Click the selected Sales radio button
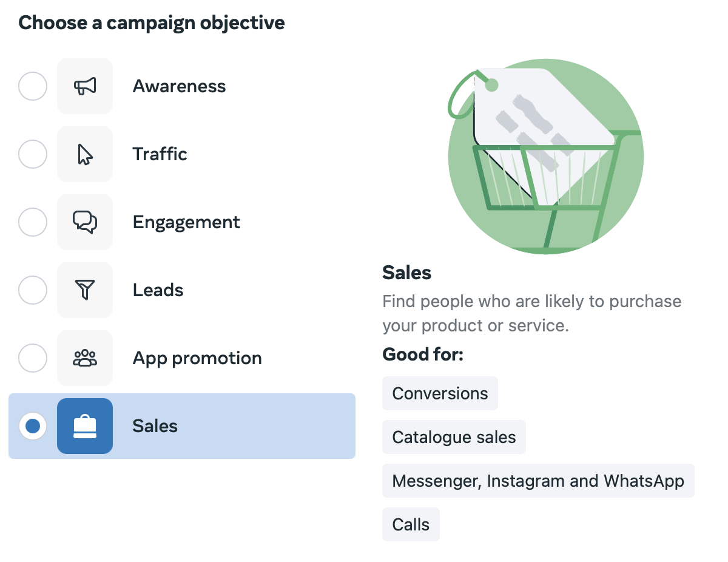 pyautogui.click(x=33, y=426)
